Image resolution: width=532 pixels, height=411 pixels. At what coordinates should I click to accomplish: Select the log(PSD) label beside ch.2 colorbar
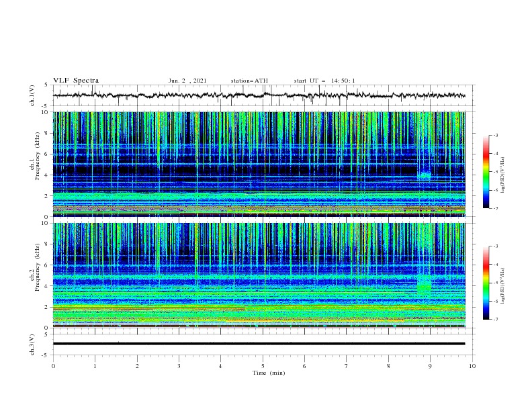[x=503, y=286]
